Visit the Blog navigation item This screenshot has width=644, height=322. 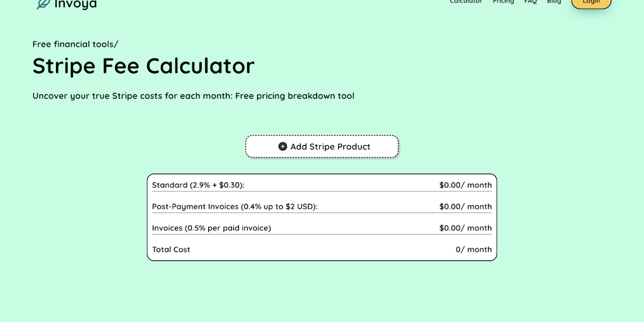point(554,2)
